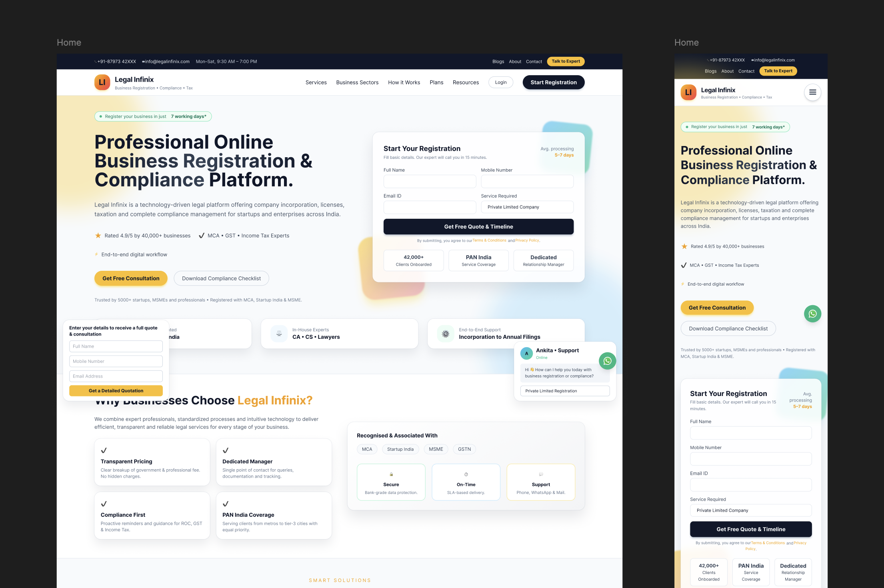Click desktop Get Free Consultation button

tap(131, 278)
